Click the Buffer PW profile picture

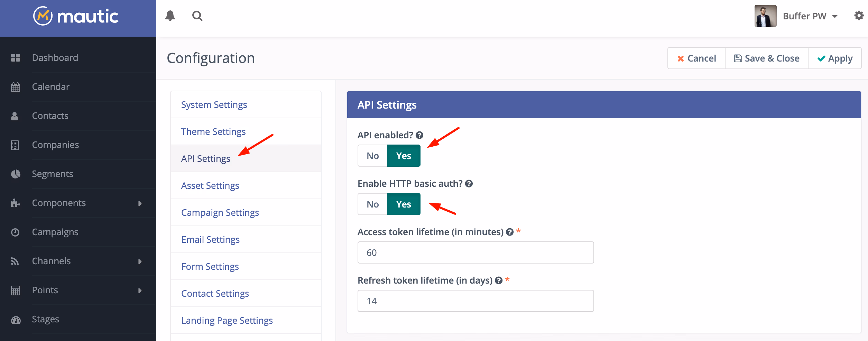tap(765, 16)
